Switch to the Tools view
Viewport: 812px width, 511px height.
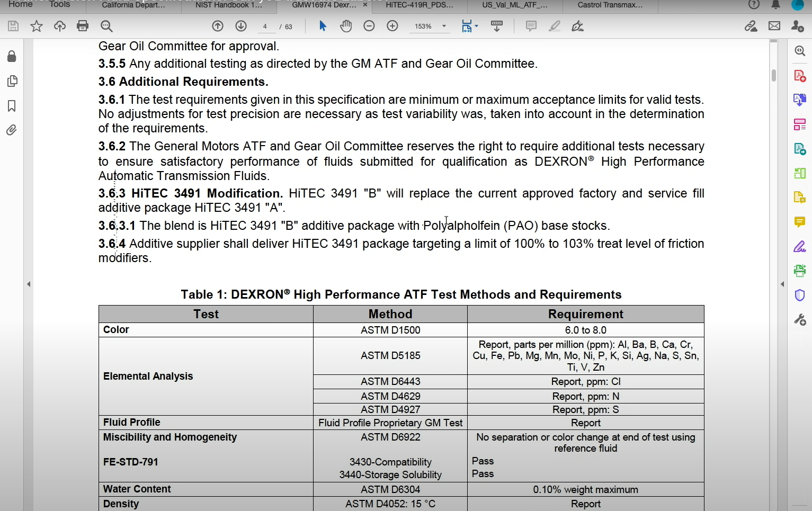click(x=60, y=4)
